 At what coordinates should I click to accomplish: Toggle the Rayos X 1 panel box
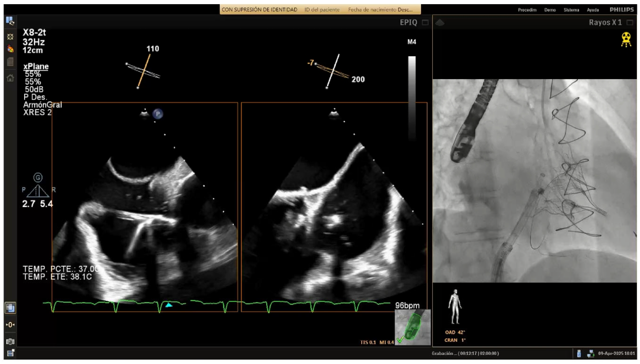click(x=630, y=23)
